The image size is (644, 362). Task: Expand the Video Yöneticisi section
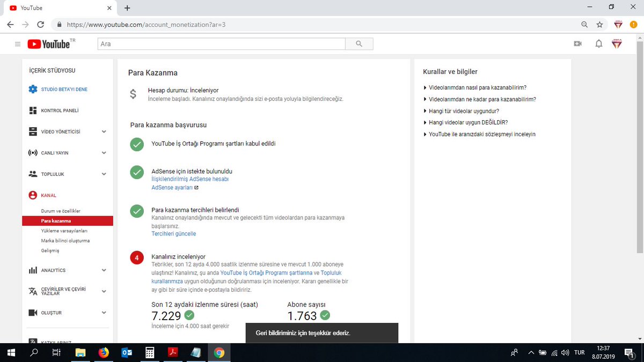click(x=104, y=131)
